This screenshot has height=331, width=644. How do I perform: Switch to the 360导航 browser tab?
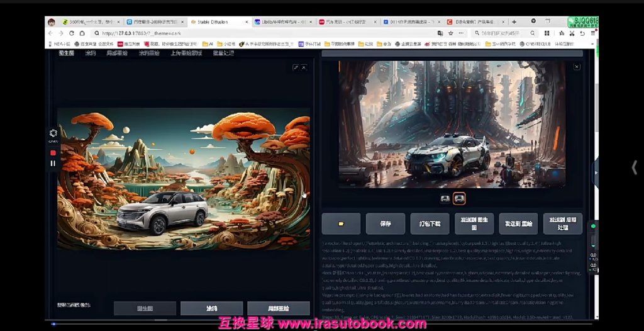pyautogui.click(x=91, y=22)
